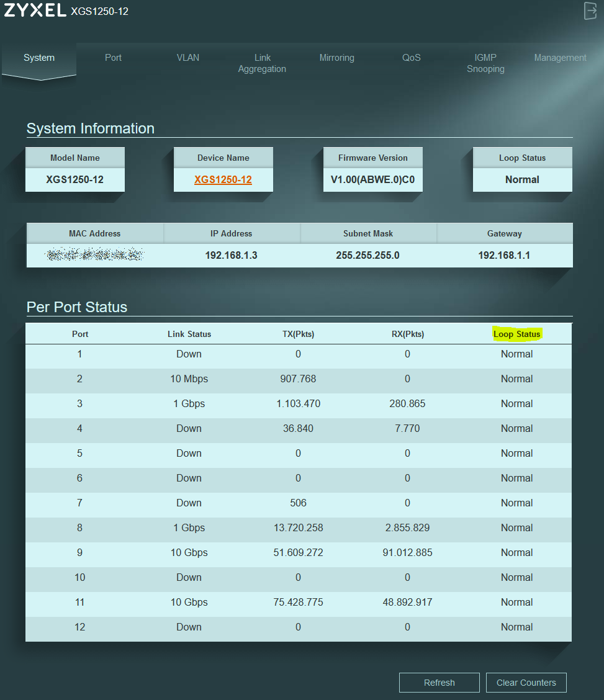Click the TX value 1.103.470
Image resolution: width=604 pixels, height=700 pixels.
point(298,403)
